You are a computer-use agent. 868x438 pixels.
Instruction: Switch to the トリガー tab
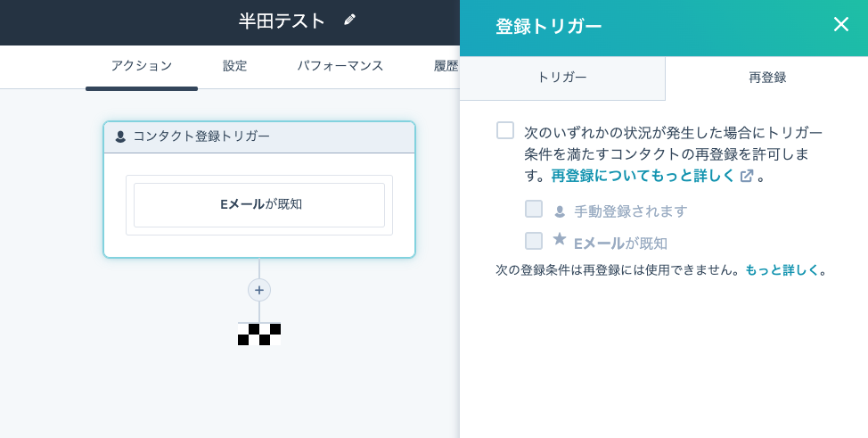click(x=561, y=78)
